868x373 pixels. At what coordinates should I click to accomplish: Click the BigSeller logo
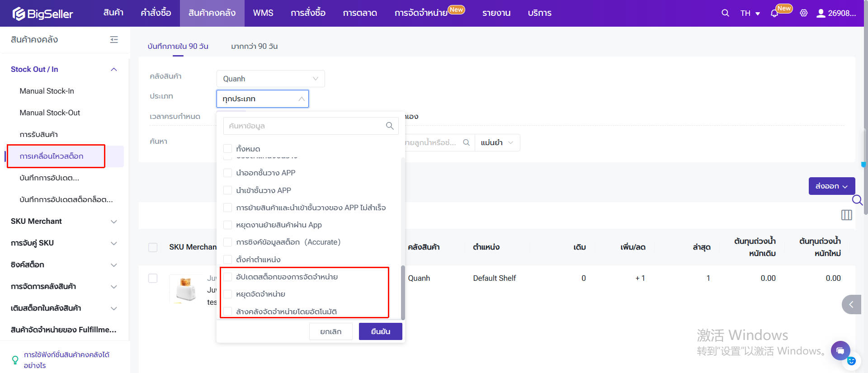coord(43,14)
